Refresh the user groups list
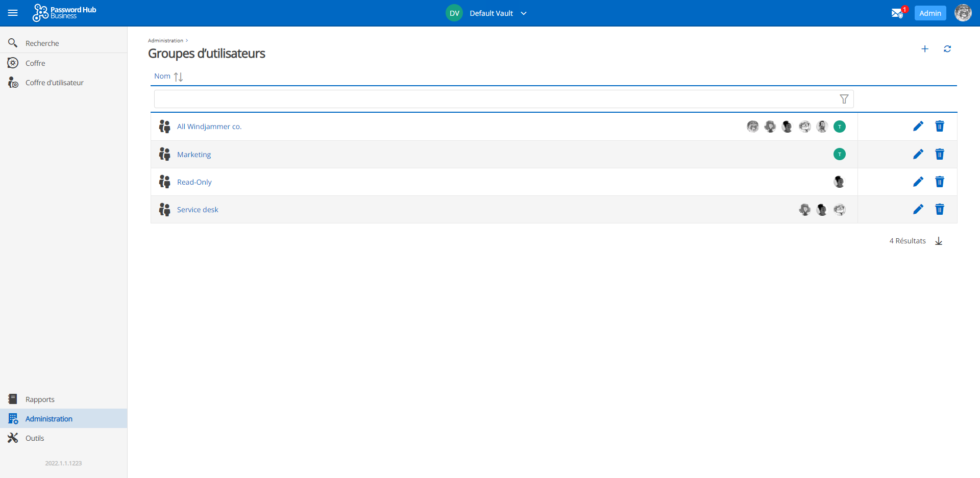980x478 pixels. pyautogui.click(x=947, y=49)
